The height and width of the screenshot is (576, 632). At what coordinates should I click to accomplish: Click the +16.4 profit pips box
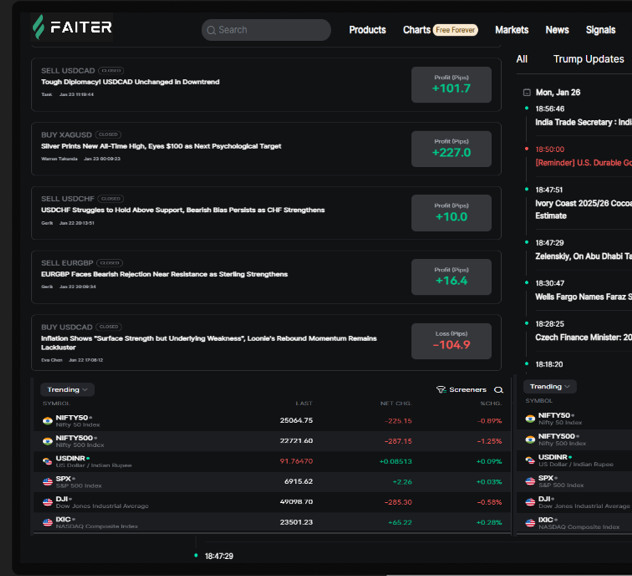451,277
